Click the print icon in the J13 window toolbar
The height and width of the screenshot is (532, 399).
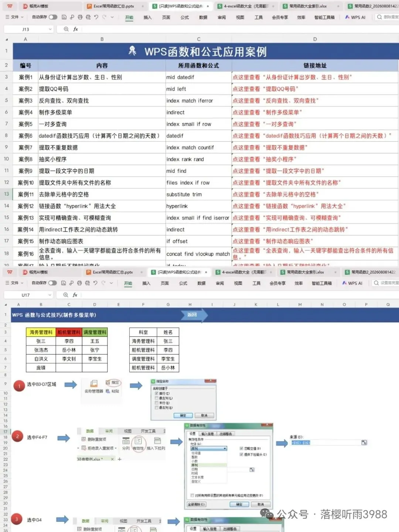pyautogui.click(x=80, y=17)
